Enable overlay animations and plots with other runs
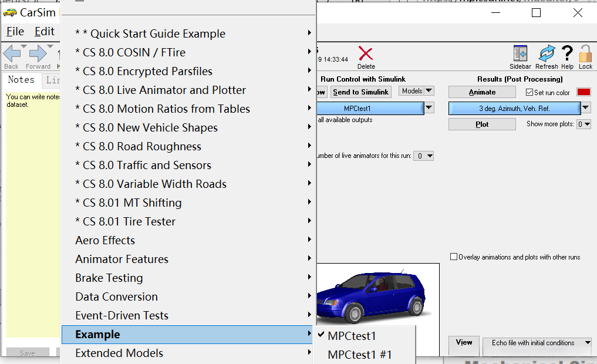 [x=454, y=257]
